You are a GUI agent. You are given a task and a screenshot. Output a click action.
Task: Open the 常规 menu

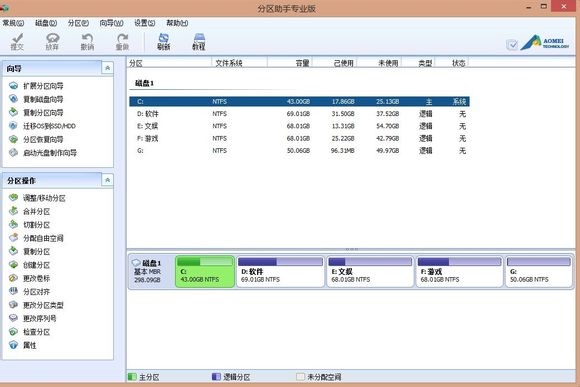[x=13, y=23]
